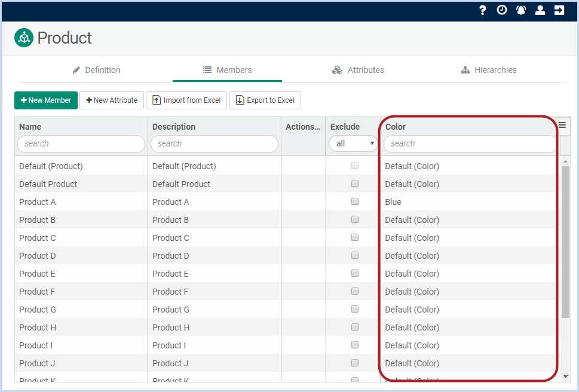Open the help question mark icon

click(x=483, y=10)
